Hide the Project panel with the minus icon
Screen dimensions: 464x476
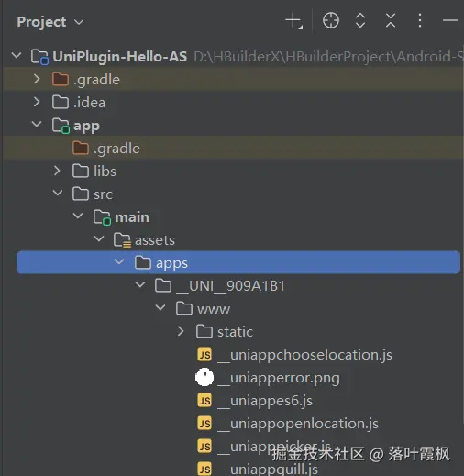[449, 21]
